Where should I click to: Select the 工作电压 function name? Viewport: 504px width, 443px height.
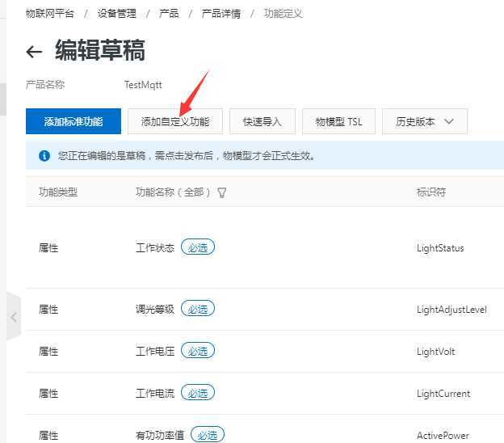coord(155,352)
